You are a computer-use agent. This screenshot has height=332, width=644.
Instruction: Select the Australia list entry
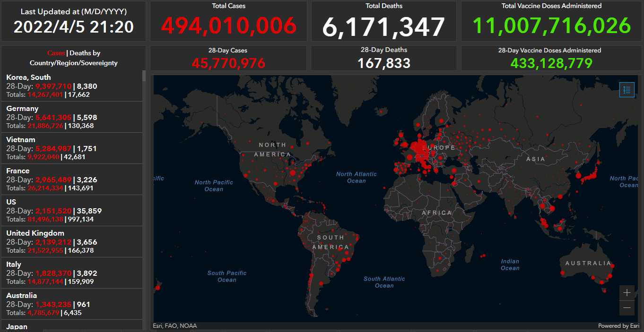click(71, 304)
